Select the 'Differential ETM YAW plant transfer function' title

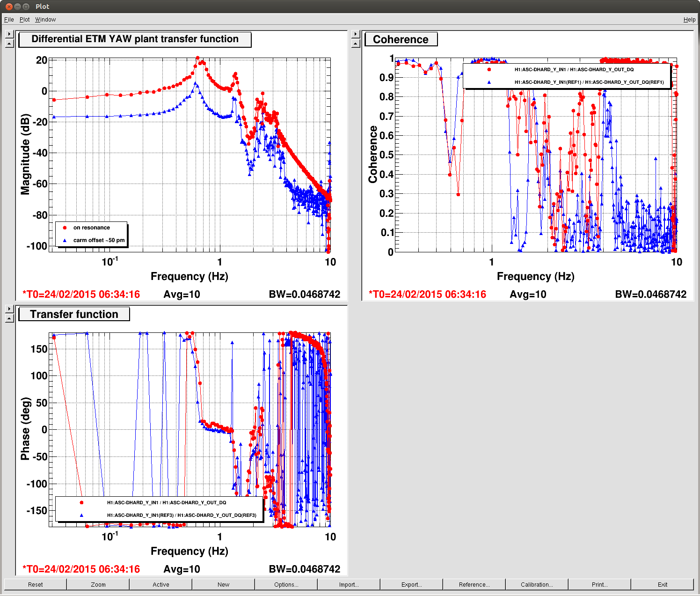(x=135, y=39)
